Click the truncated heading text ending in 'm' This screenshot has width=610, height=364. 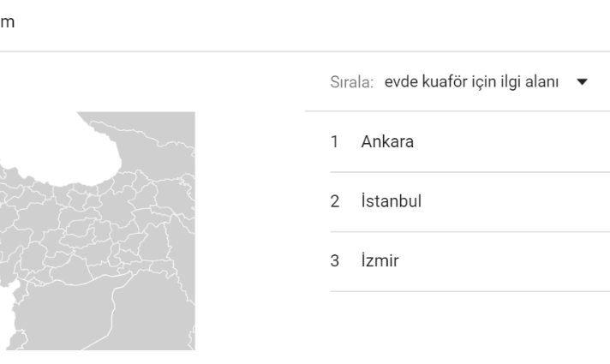point(7,21)
